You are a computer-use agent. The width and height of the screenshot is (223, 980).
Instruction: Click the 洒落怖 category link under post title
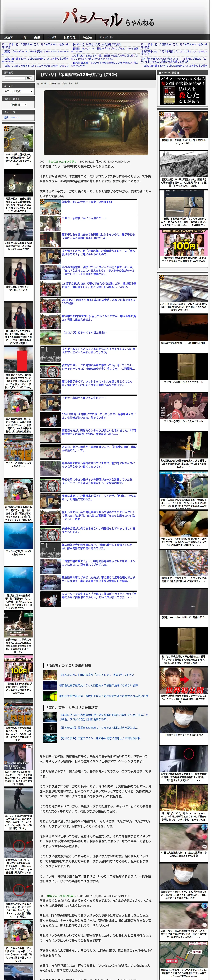point(64,83)
